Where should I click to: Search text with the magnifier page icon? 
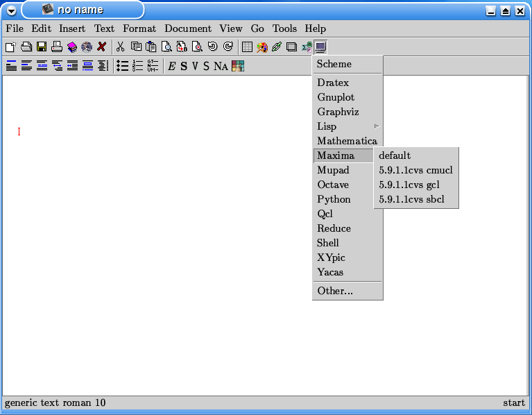(x=166, y=46)
